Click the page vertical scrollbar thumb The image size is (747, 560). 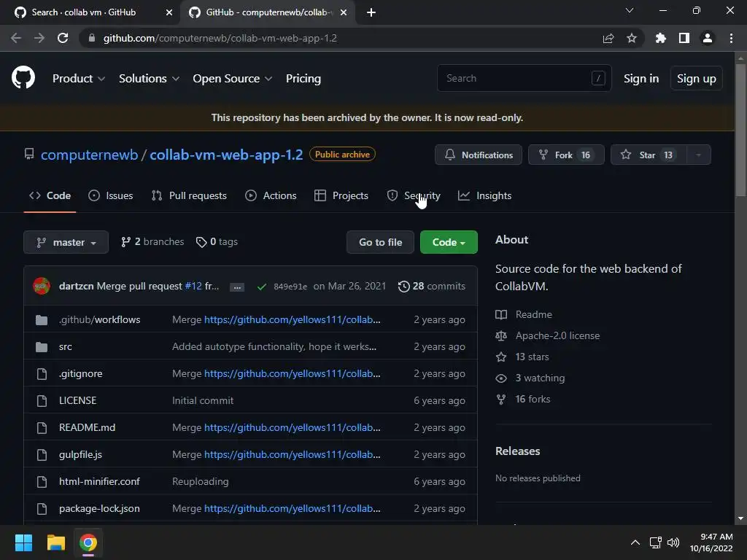pyautogui.click(x=740, y=130)
